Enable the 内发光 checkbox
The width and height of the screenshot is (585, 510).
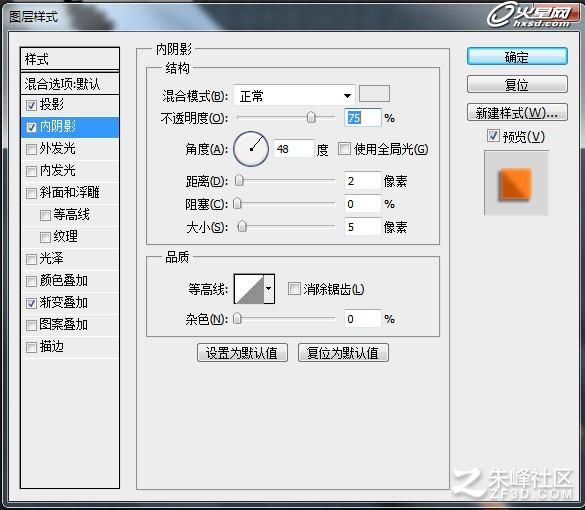click(x=31, y=171)
